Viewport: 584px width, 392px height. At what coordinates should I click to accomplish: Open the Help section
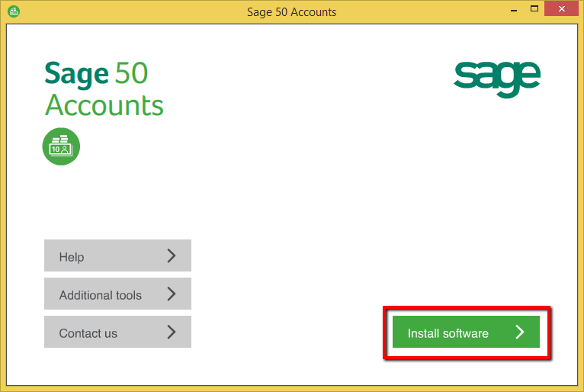click(117, 255)
